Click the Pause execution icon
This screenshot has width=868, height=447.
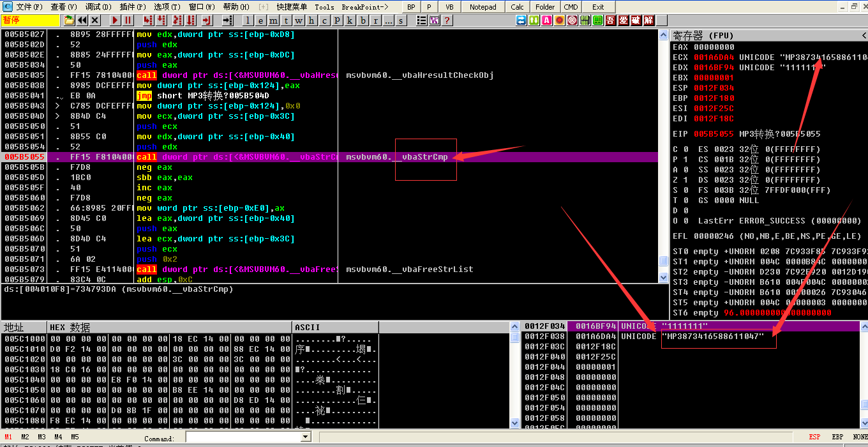[x=128, y=20]
